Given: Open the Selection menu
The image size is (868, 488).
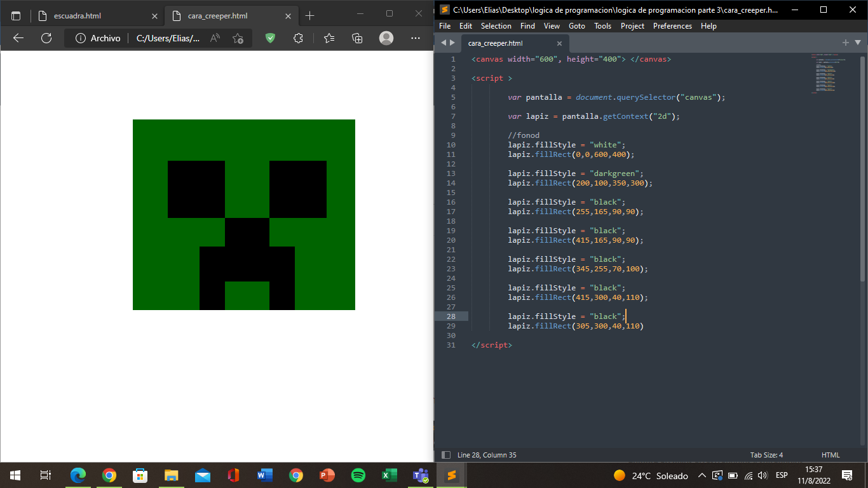Looking at the screenshot, I should (496, 26).
